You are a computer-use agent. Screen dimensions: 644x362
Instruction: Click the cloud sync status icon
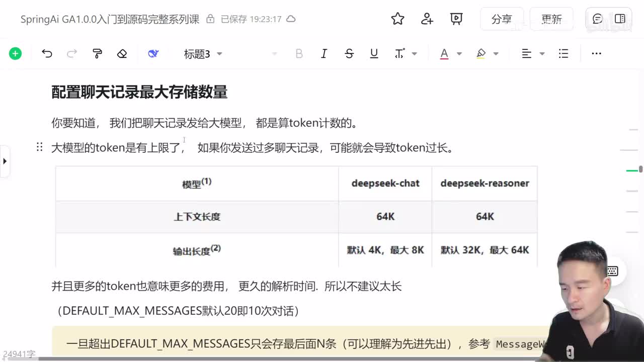tap(291, 19)
